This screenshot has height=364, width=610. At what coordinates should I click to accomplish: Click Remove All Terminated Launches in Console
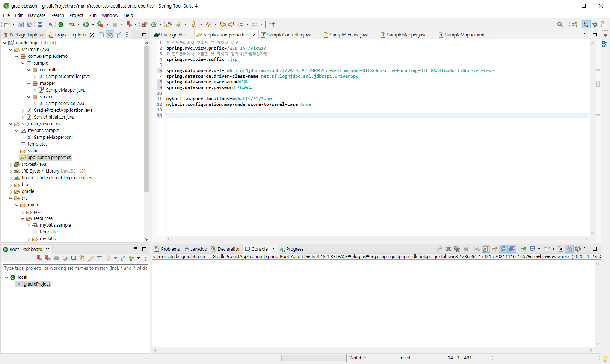point(457,249)
